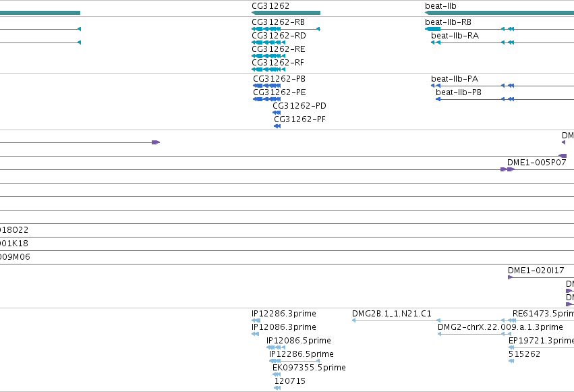The height and width of the screenshot is (392, 574).
Task: Select the beat-IIb-PB label
Action: 459,92
